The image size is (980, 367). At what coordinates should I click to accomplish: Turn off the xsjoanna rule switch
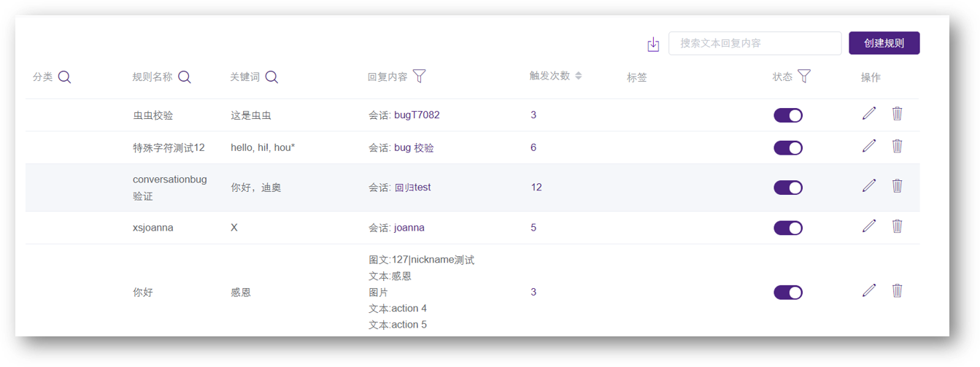pos(788,228)
